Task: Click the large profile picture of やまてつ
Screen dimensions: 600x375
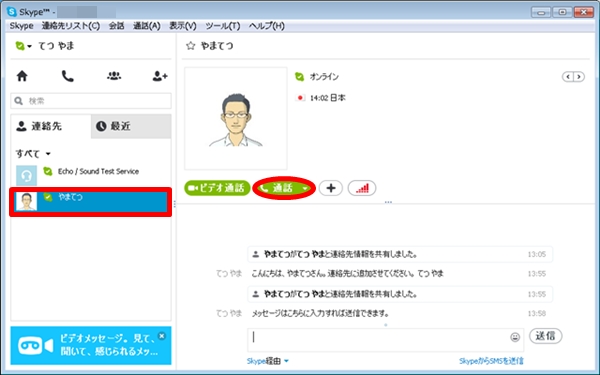Action: point(236,119)
